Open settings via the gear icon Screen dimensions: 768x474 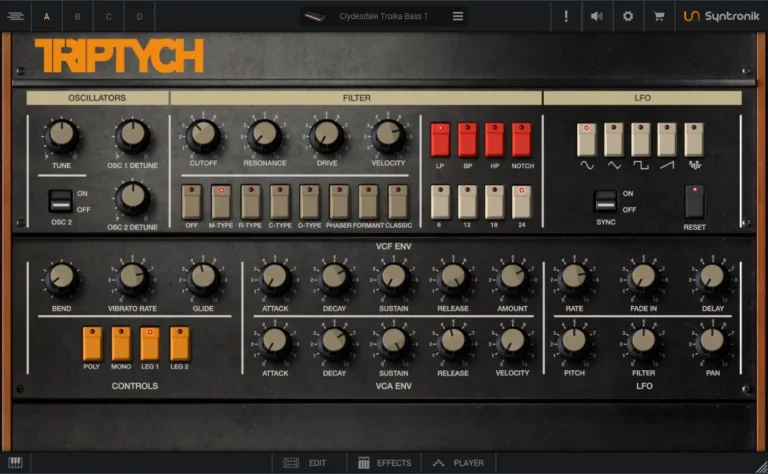(628, 16)
